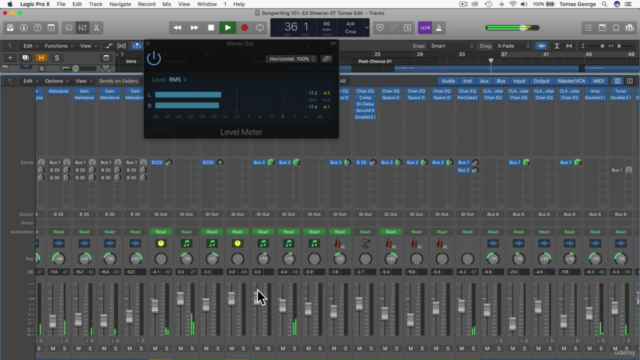Toggle the orange Hide H button
The width and height of the screenshot is (640, 360).
pyautogui.click(x=41, y=58)
